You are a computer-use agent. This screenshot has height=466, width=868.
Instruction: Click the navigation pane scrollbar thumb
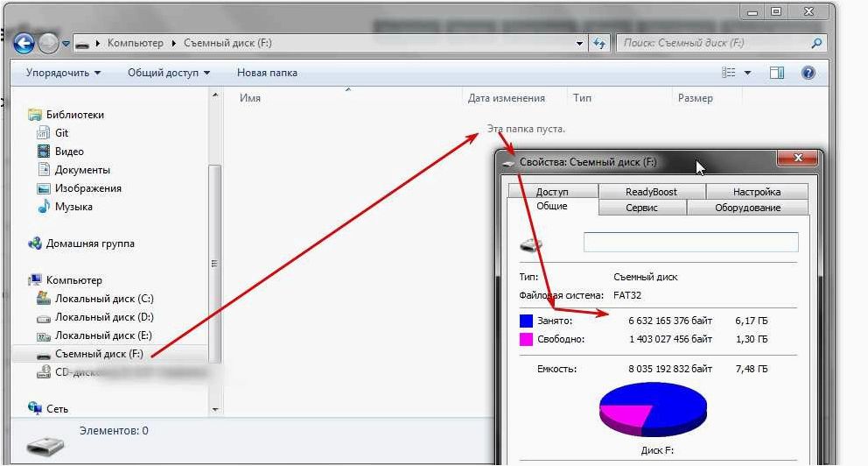coord(214,263)
